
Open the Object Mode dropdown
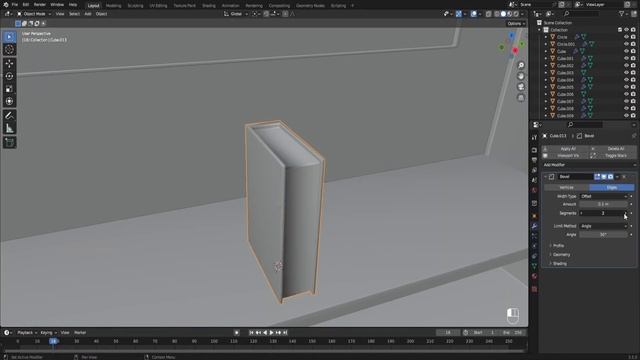click(34, 14)
